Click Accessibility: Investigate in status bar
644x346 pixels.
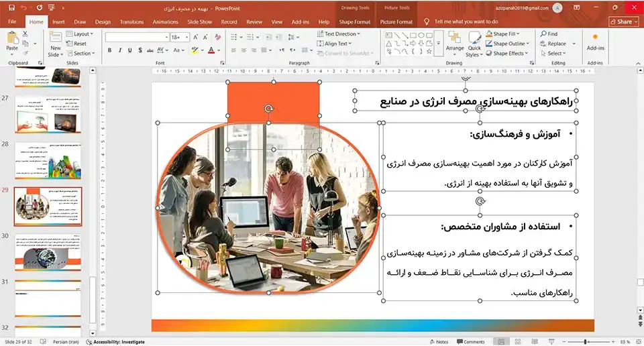click(115, 341)
